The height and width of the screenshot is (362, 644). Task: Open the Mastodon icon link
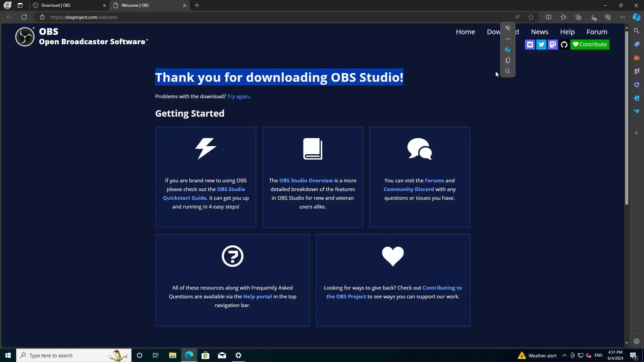(552, 45)
